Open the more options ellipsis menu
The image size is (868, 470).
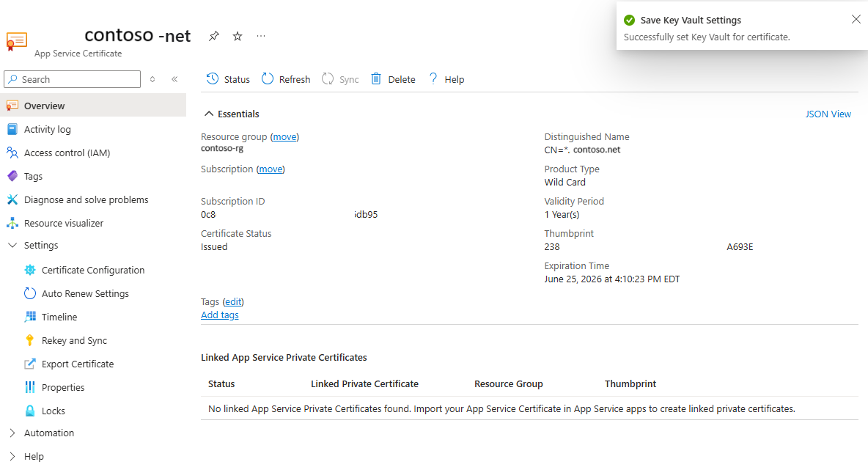click(x=261, y=36)
